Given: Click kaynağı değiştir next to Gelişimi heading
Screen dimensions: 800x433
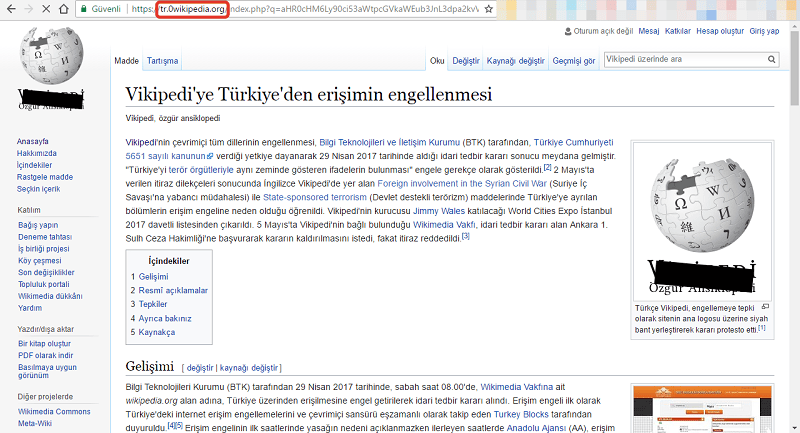Looking at the screenshot, I should pyautogui.click(x=249, y=368).
